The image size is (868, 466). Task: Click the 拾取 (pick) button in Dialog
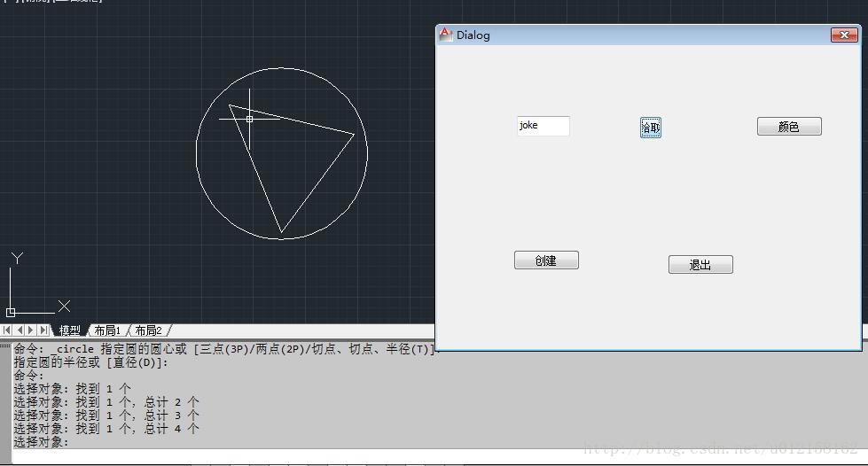pyautogui.click(x=651, y=128)
